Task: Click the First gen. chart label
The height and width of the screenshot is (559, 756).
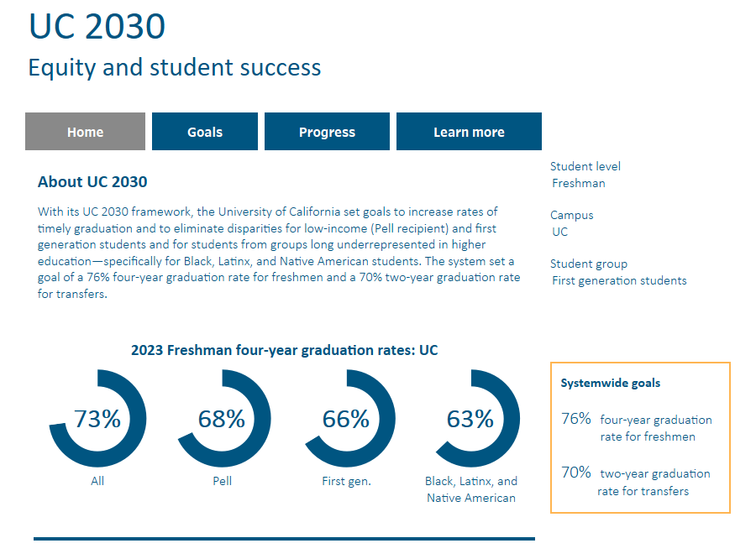Action: click(346, 481)
